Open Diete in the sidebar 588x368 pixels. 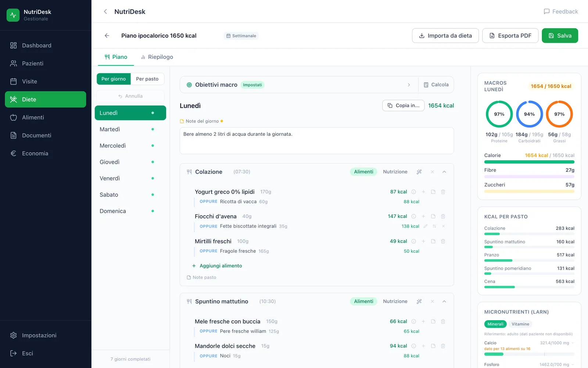coord(46,99)
